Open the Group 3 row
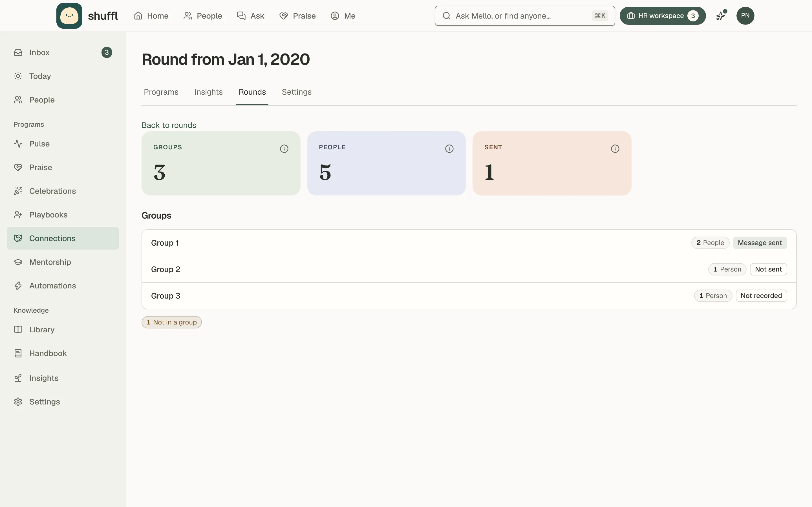Image resolution: width=812 pixels, height=507 pixels. (x=469, y=296)
